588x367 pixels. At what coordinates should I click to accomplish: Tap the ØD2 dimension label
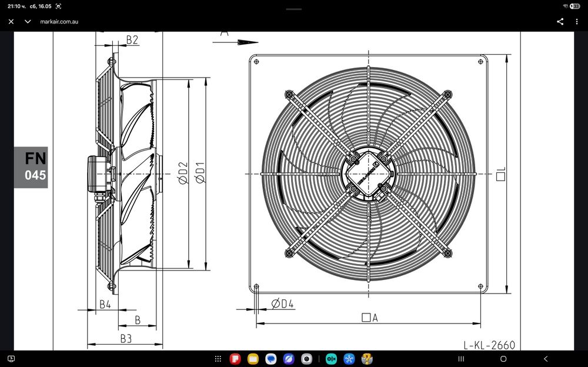tap(183, 173)
